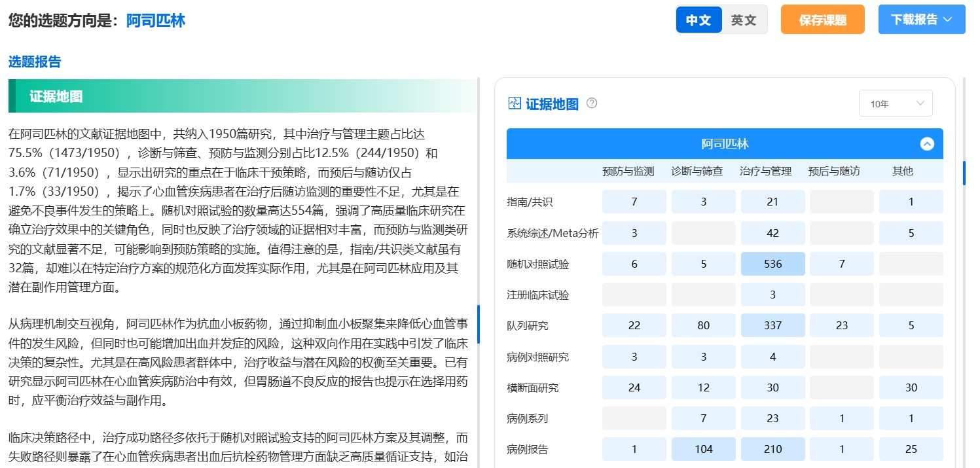Click the 治疗与管理 column header
Image resolution: width=980 pixels, height=468 pixels.
point(766,171)
